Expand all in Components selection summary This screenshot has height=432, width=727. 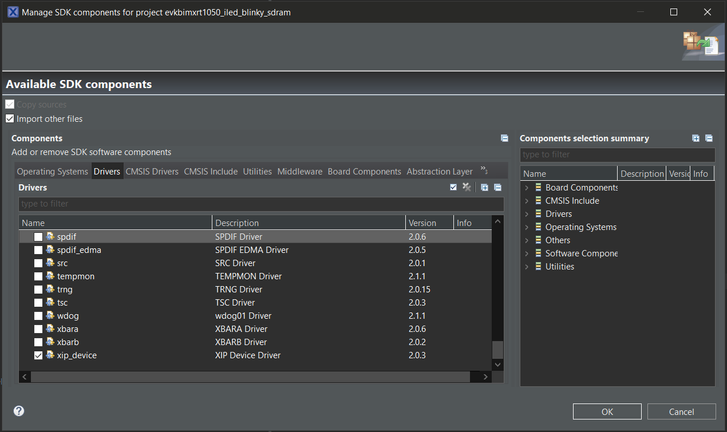click(695, 138)
